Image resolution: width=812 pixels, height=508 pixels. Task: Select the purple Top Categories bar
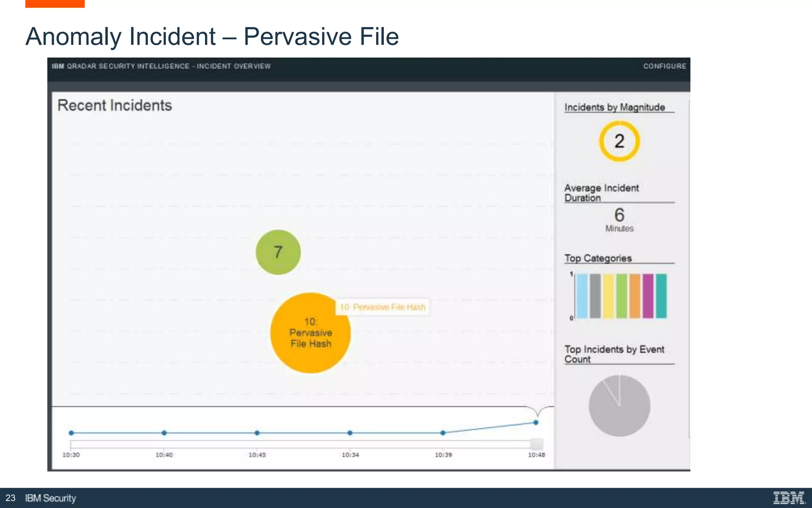(648, 296)
